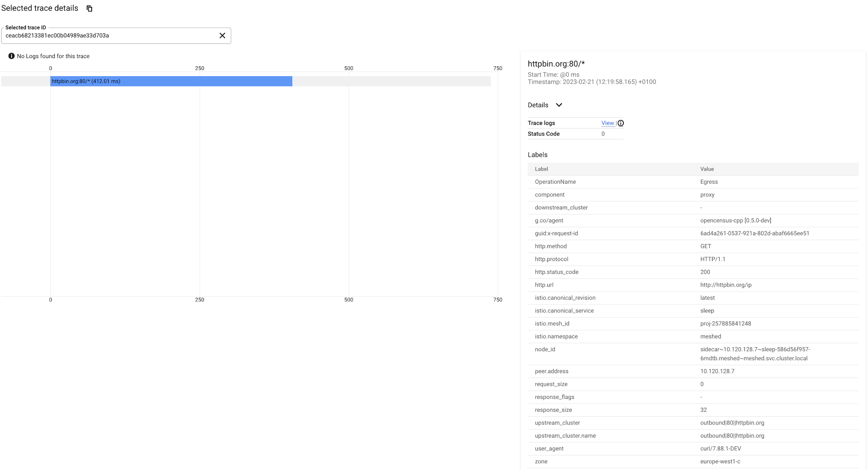Viewport: 868px width, 470px height.
Task: Click the http.status_code label
Action: click(x=557, y=272)
